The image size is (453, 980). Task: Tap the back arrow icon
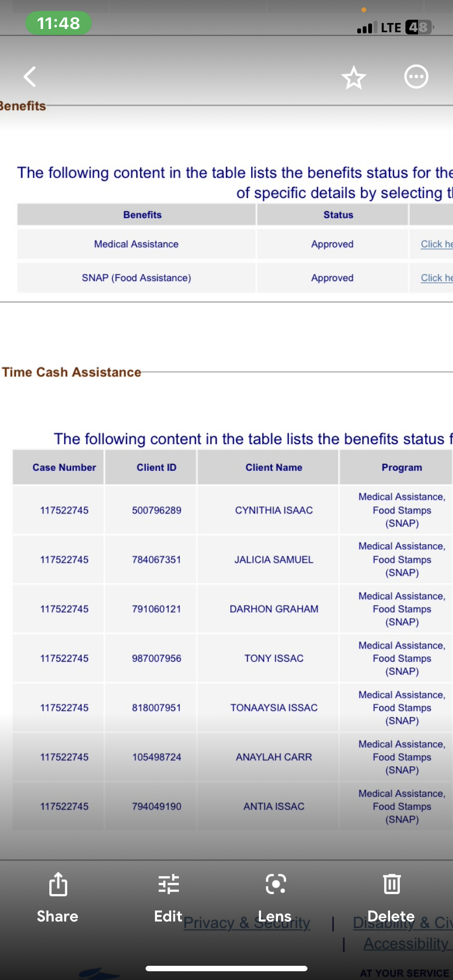[x=30, y=77]
